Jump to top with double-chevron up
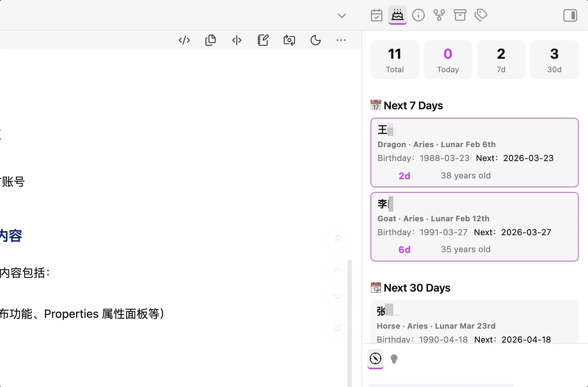This screenshot has height=387, width=588. [338, 239]
